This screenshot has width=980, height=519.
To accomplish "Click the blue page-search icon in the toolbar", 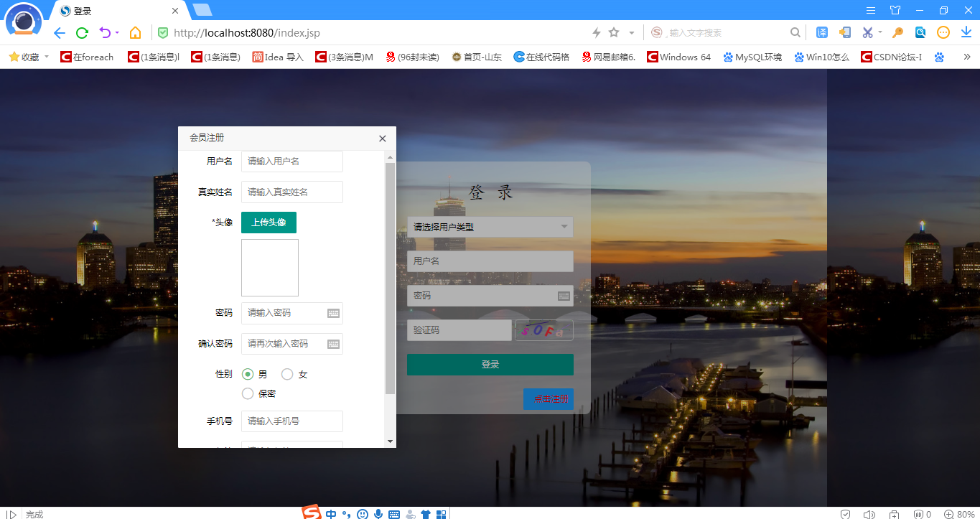I will coord(920,33).
